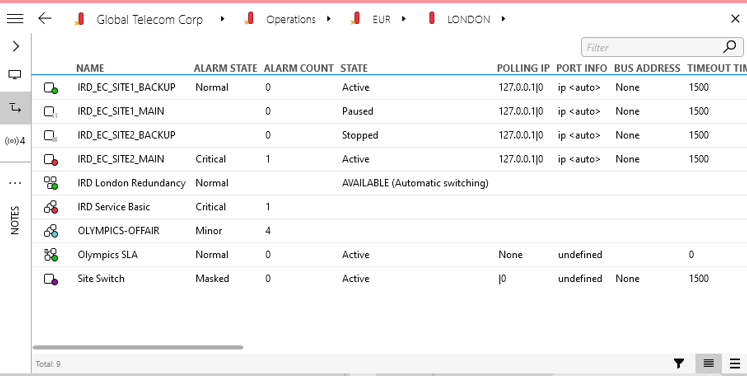The height and width of the screenshot is (376, 747).
Task: Sort by STATE column header
Action: click(354, 68)
